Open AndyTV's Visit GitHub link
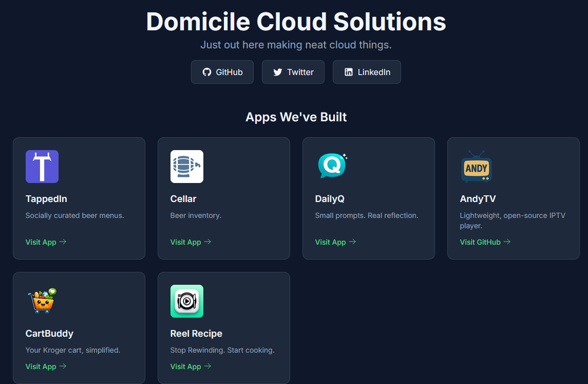Screen dimensions: 588x384 pos(485,242)
